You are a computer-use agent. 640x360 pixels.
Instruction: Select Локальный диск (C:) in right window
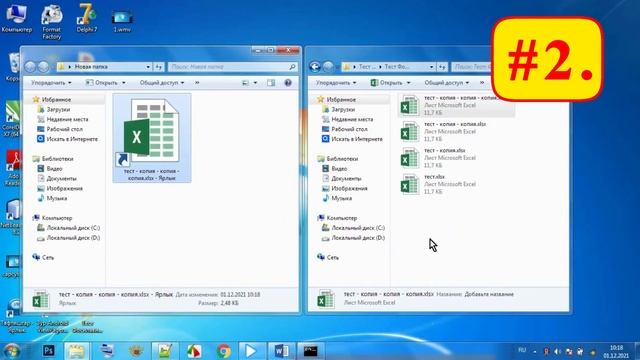point(353,228)
